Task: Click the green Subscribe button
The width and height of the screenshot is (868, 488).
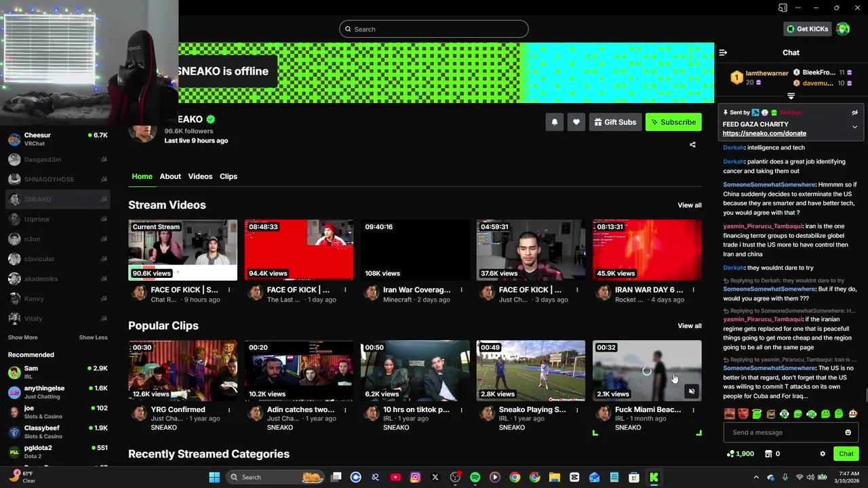Action: tap(673, 122)
